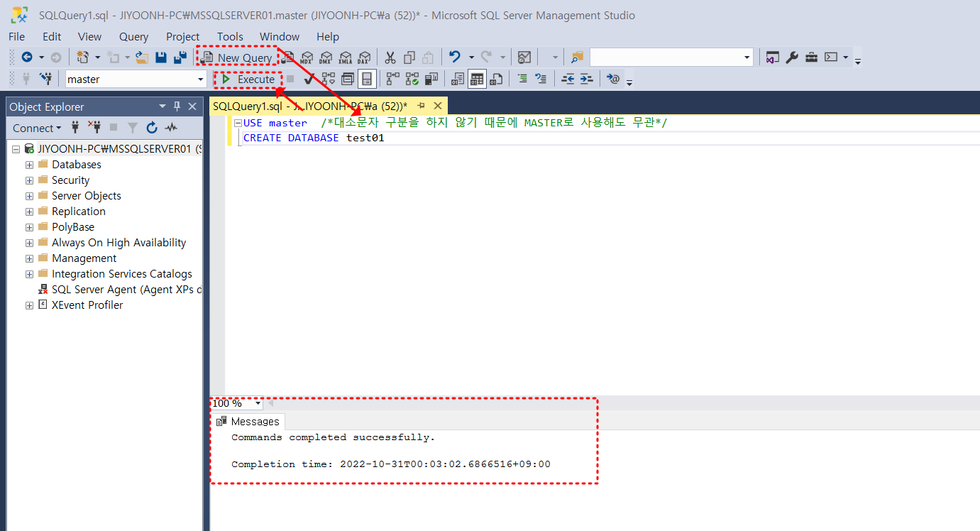Viewport: 980px width, 531px height.
Task: Click the DAX Query icon
Action: pyautogui.click(x=364, y=58)
